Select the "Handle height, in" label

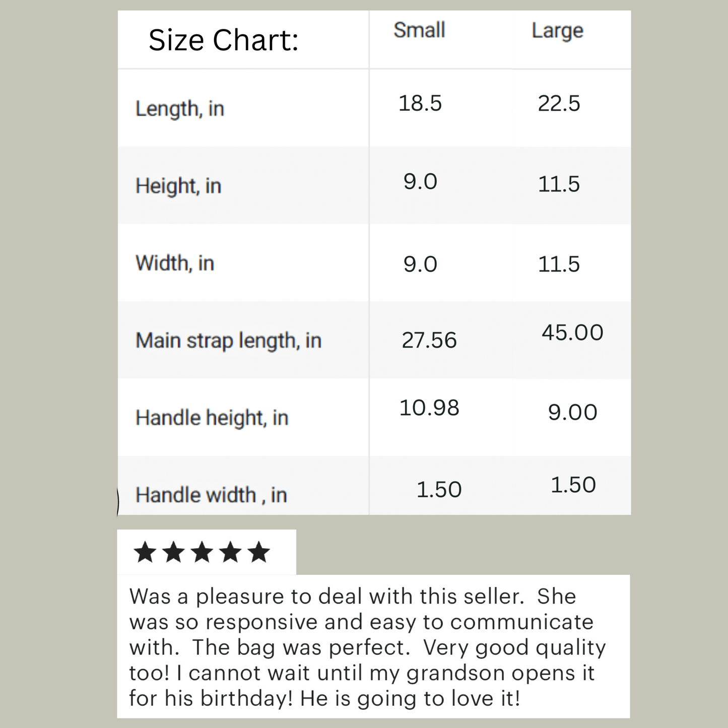pos(212,418)
